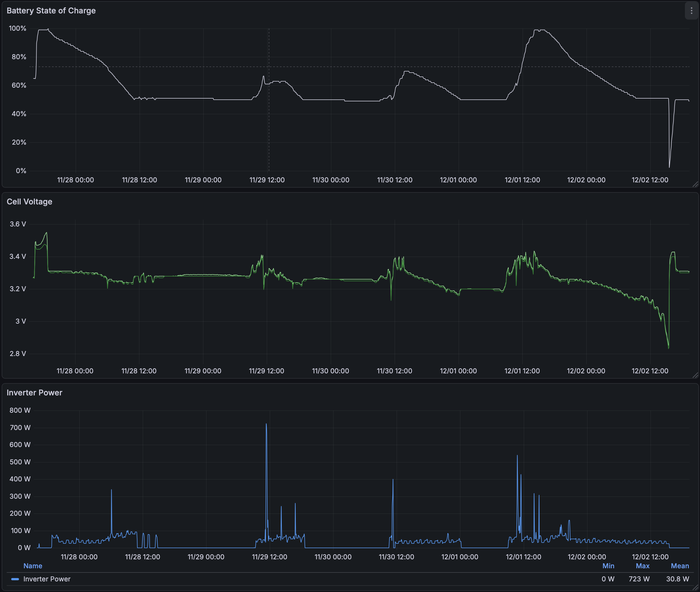This screenshot has height=592, width=700.
Task: Click the Inverter Power panel title
Action: pyautogui.click(x=35, y=393)
